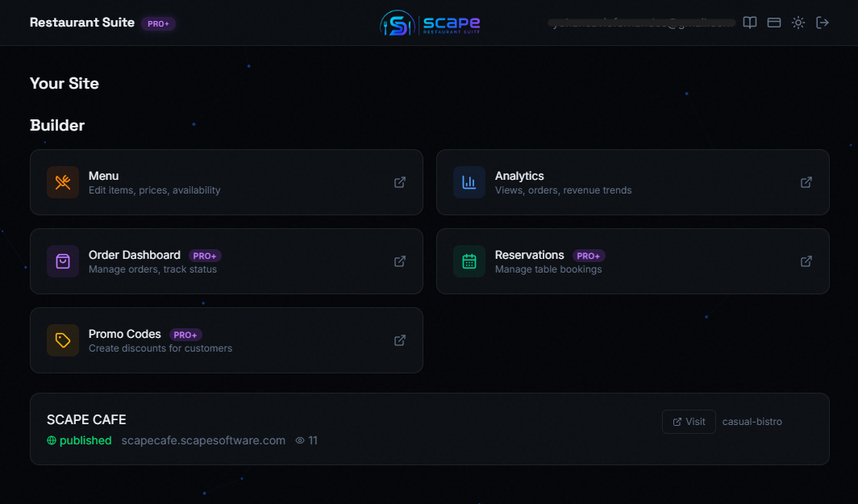Click the Scape Restaurant Suite logo
This screenshot has height=504, width=858.
pyautogui.click(x=430, y=23)
